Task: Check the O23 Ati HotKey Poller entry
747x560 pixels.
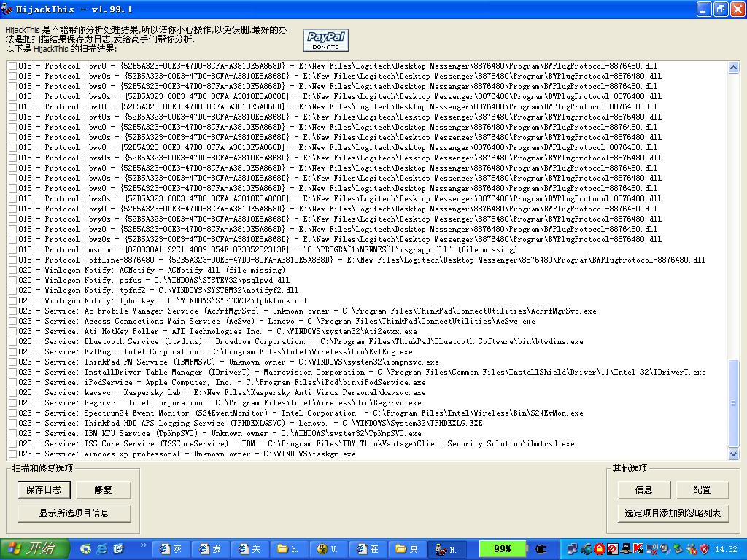Action: pos(13,332)
